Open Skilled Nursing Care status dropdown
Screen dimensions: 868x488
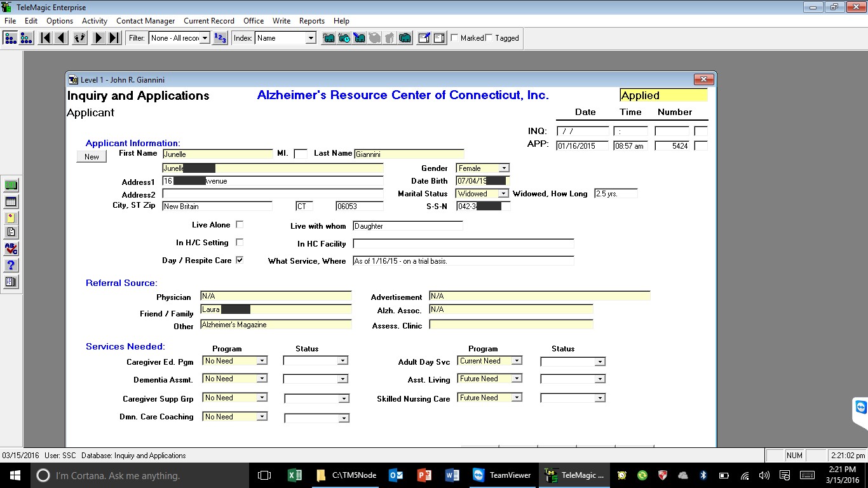[600, 398]
